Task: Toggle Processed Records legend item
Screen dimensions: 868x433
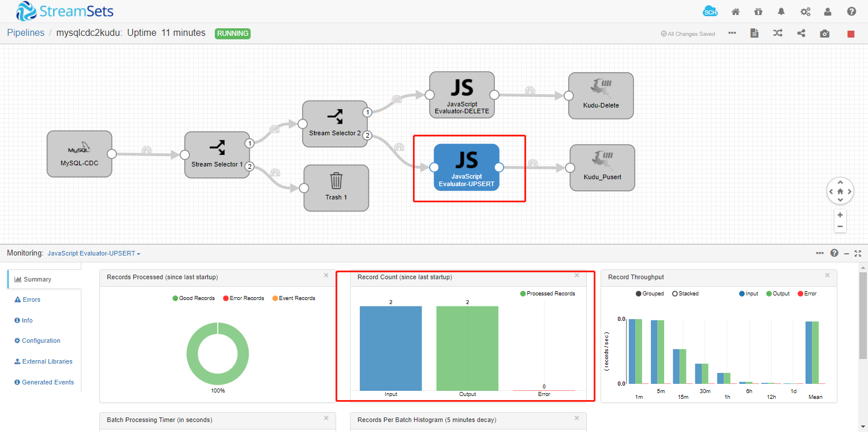Action: click(x=547, y=294)
